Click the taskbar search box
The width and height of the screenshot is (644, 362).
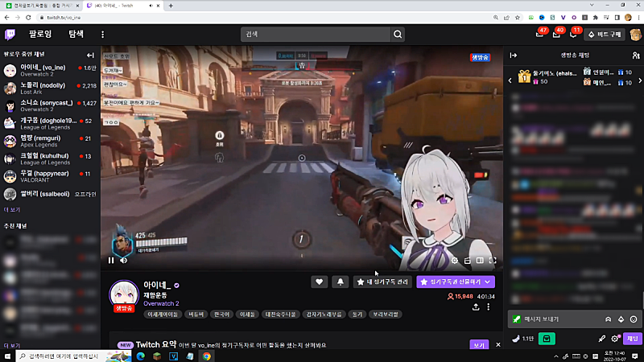[74, 356]
